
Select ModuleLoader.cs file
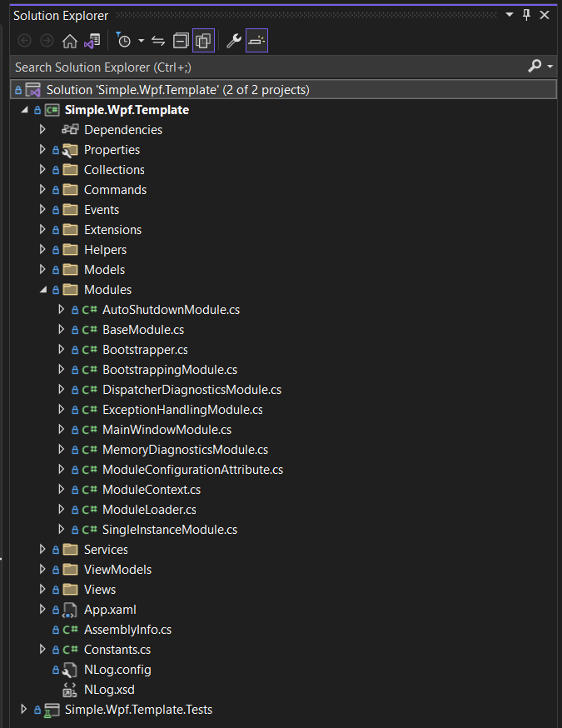coord(149,509)
